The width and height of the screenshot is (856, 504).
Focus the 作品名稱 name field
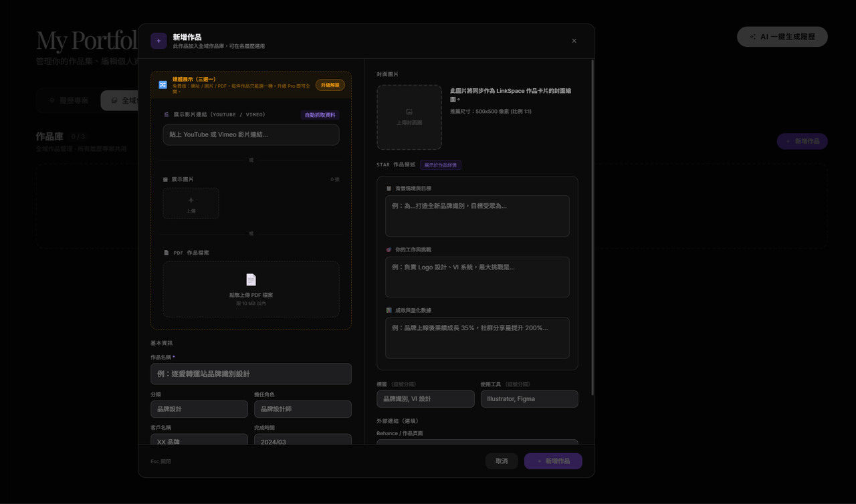[x=251, y=374]
